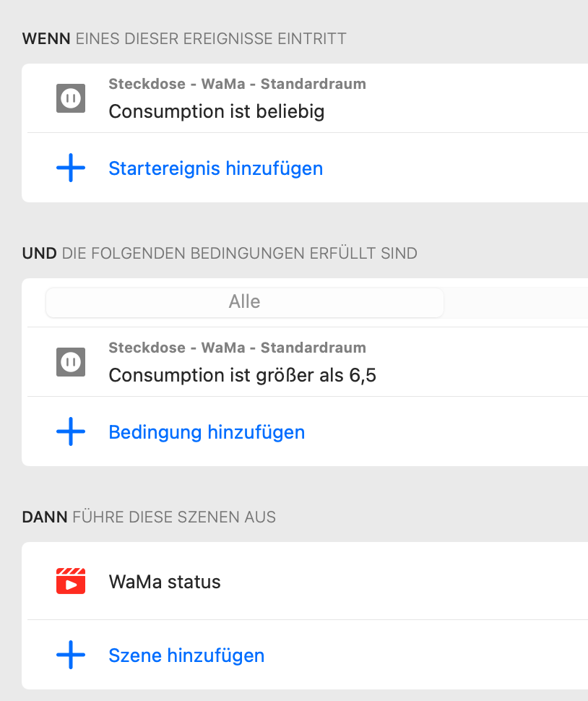Open the Consumption ist beliebig trigger
This screenshot has height=701, width=588.
point(217,112)
